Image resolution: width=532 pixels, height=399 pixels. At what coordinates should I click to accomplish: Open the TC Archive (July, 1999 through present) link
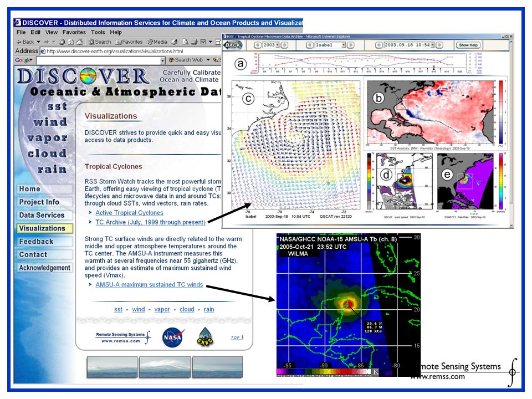[150, 222]
